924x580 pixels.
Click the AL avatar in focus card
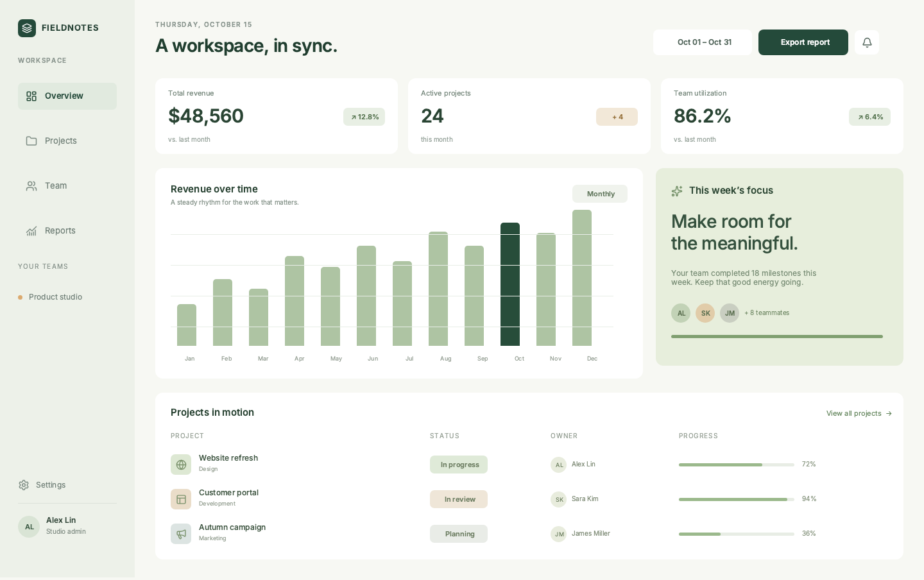(x=681, y=313)
